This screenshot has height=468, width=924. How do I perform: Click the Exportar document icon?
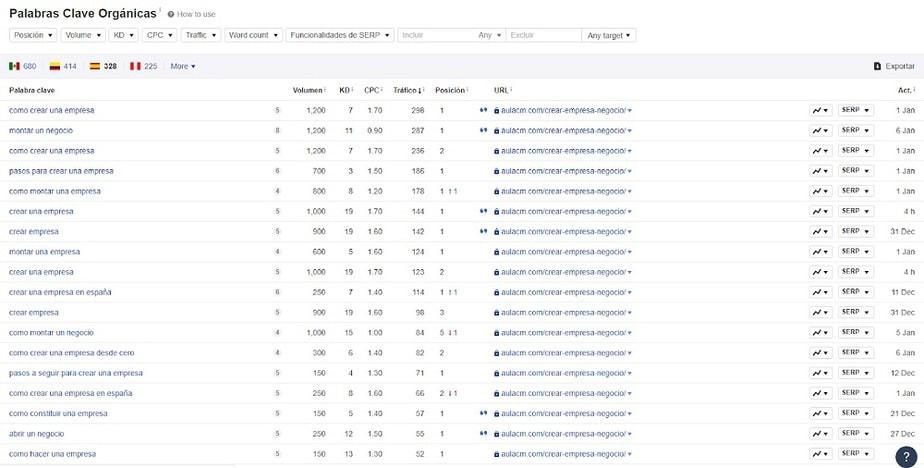[x=877, y=67]
